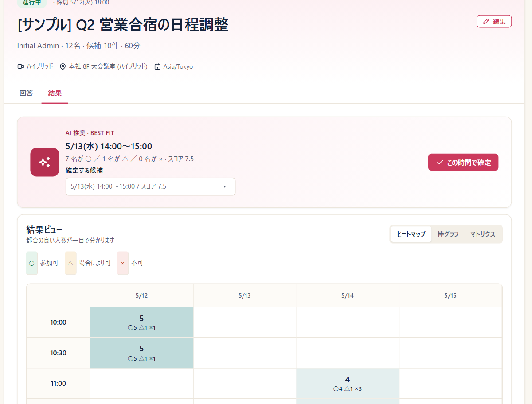Click the 結果ビュー heading

44,229
